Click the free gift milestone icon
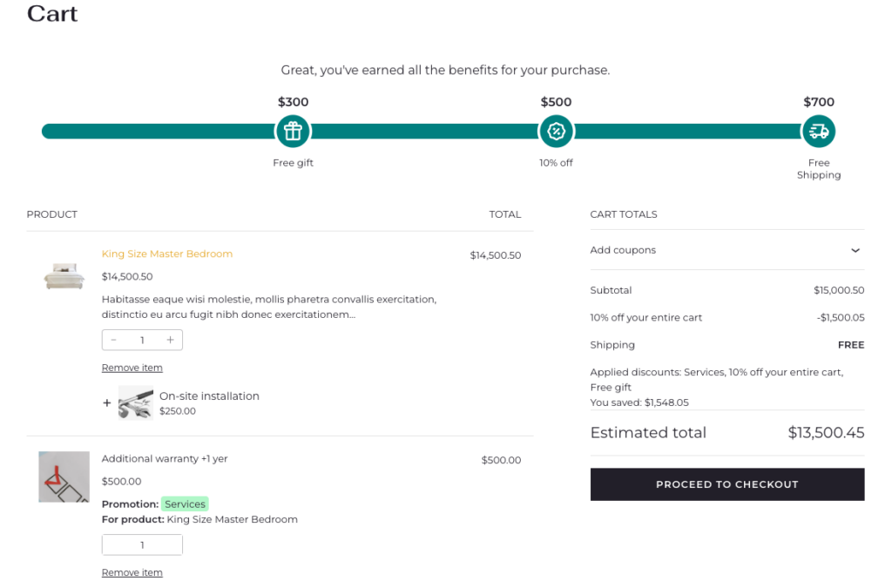 click(293, 132)
